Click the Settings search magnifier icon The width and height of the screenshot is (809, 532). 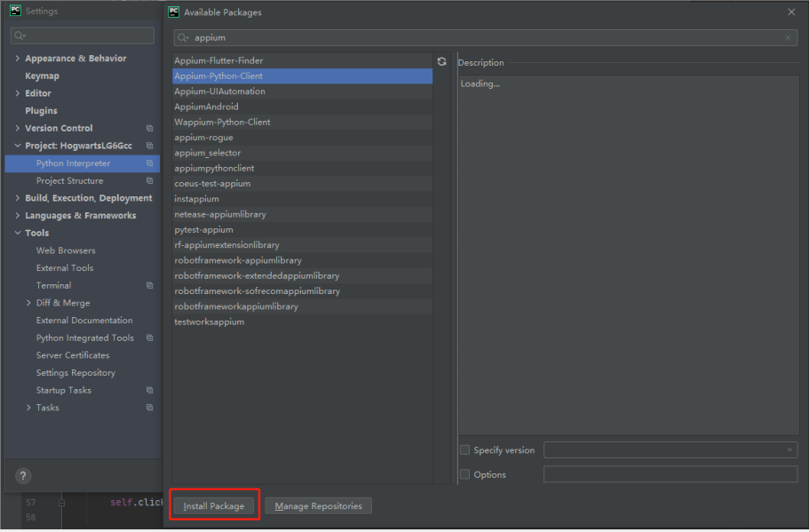click(x=20, y=36)
